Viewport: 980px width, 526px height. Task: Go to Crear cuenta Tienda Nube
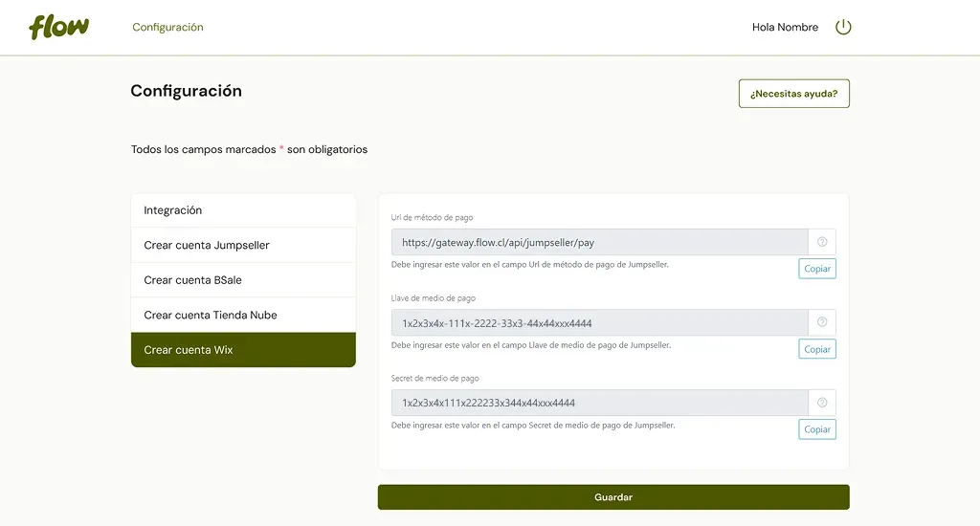click(x=243, y=315)
